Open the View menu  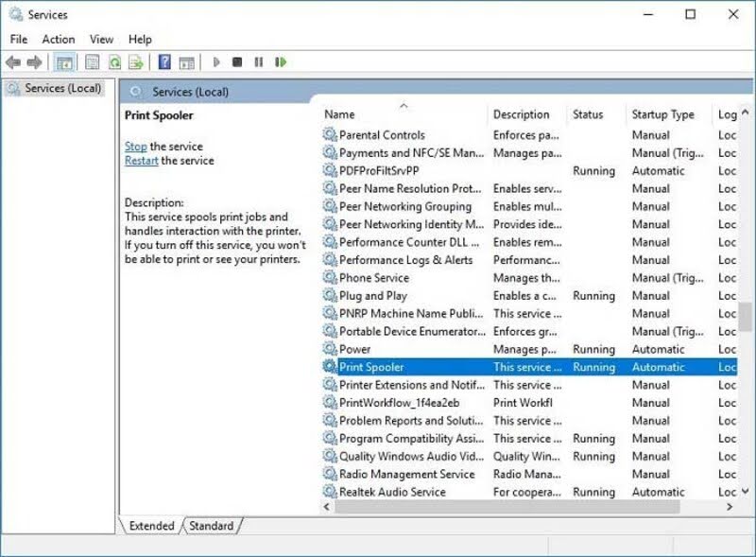pyautogui.click(x=101, y=39)
